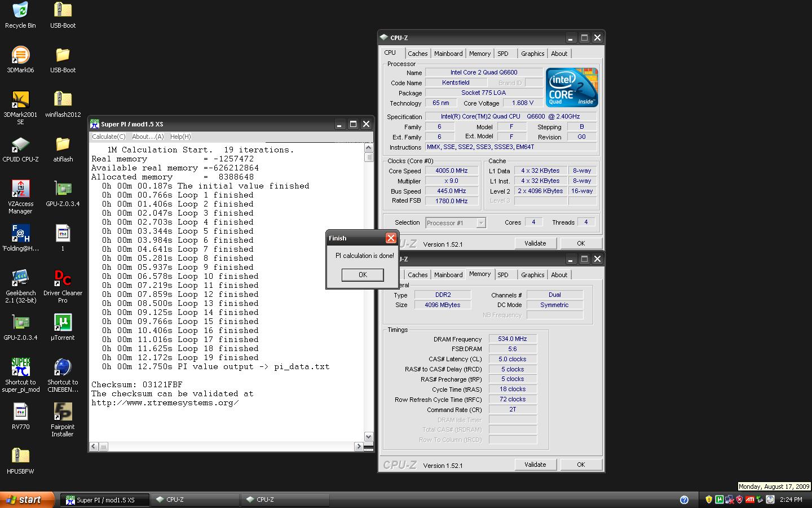812x508 pixels.
Task: Select the µTorrent desktop icon
Action: [x=63, y=327]
